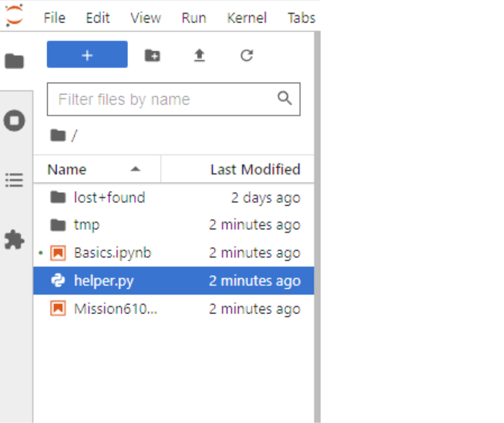Image resolution: width=504 pixels, height=423 pixels.
Task: Sort by Last Modified column header
Action: (x=255, y=170)
